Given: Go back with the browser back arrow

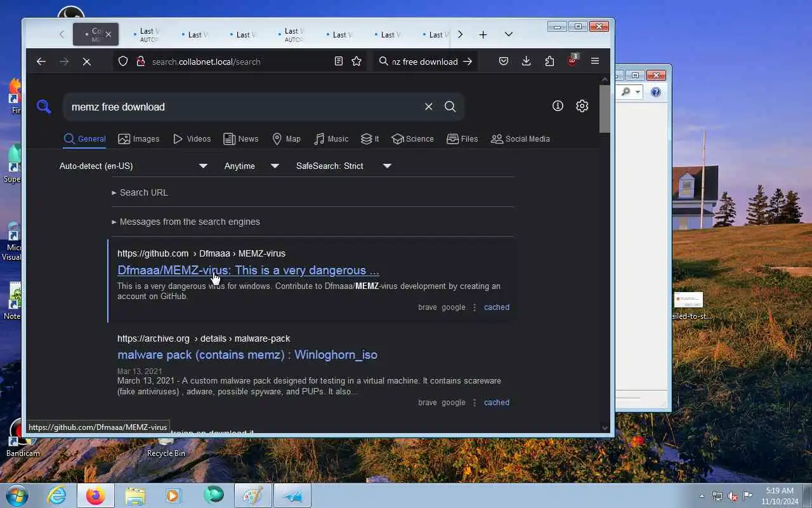Looking at the screenshot, I should click(41, 62).
